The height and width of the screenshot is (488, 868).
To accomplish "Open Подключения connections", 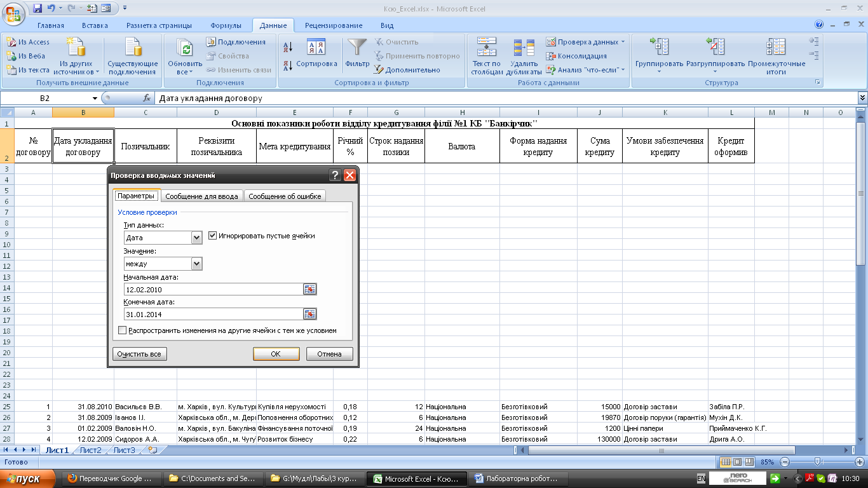I will [236, 42].
